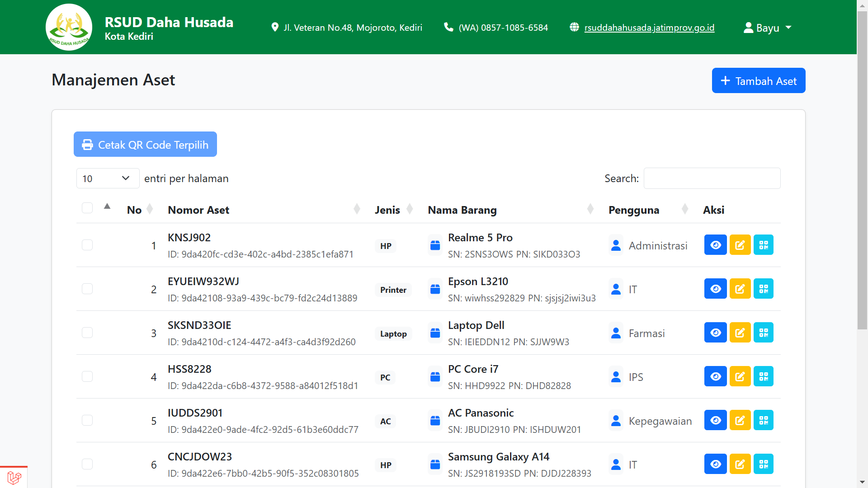Expand the Bayu user menu
This screenshot has height=488, width=868.
[x=767, y=28]
